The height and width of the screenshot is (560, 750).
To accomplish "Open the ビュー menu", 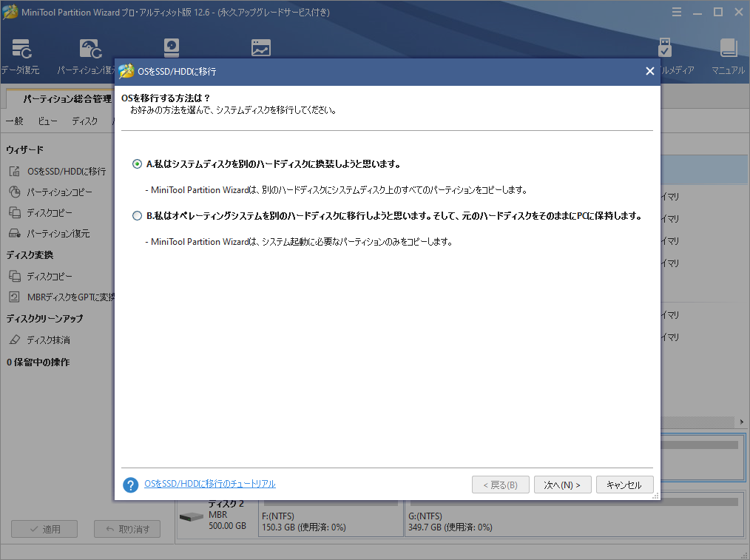I will click(x=47, y=121).
